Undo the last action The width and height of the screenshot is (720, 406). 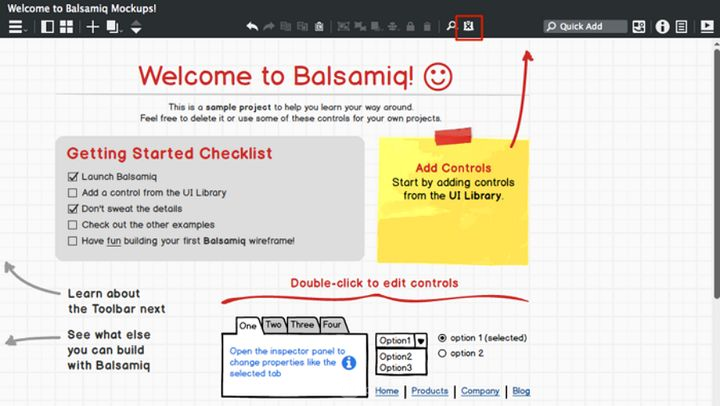coord(252,26)
